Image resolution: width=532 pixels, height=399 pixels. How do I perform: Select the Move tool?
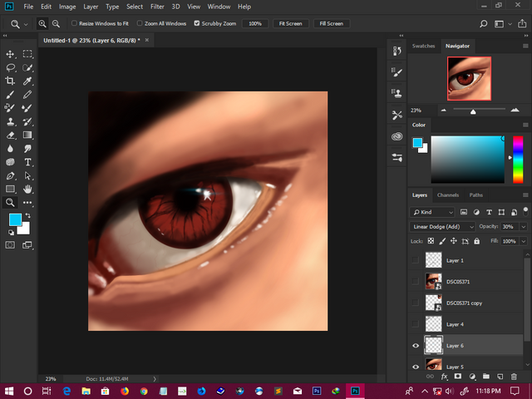coord(10,54)
